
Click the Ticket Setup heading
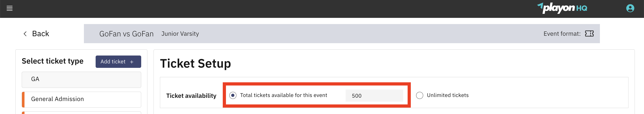195,63
